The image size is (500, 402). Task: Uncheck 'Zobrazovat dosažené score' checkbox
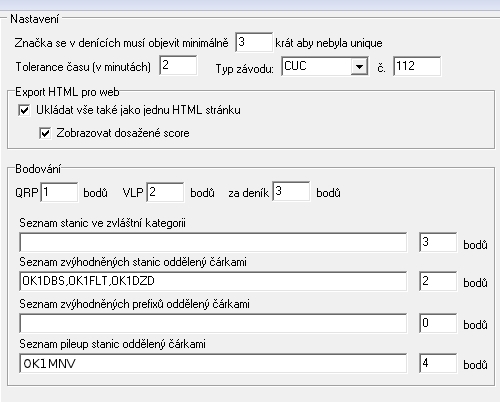pos(45,133)
